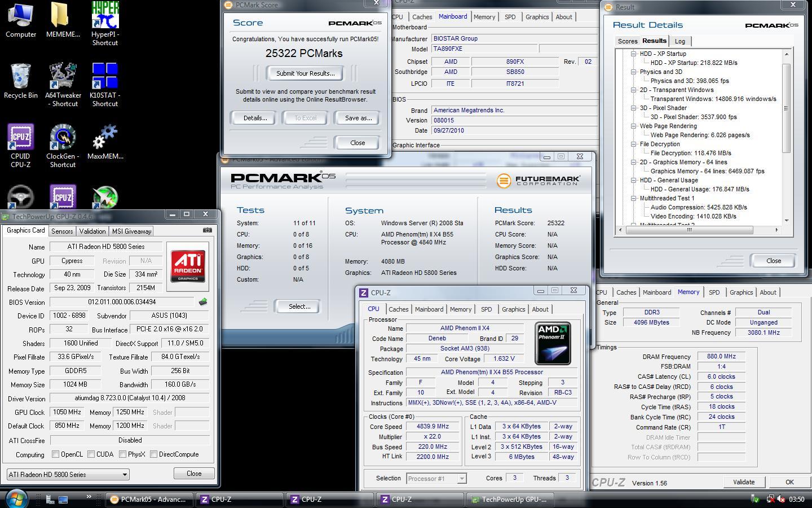Open the GPU selection dropdown in GPU-Z

coord(68,474)
